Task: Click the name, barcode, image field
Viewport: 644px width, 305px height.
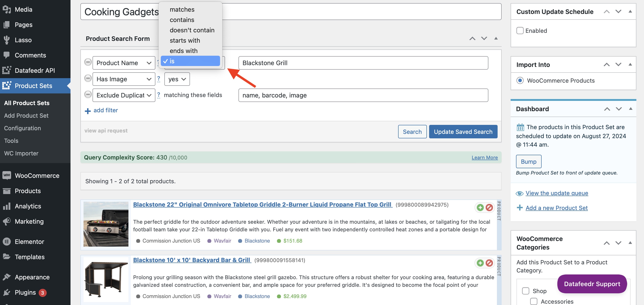Action: [363, 95]
